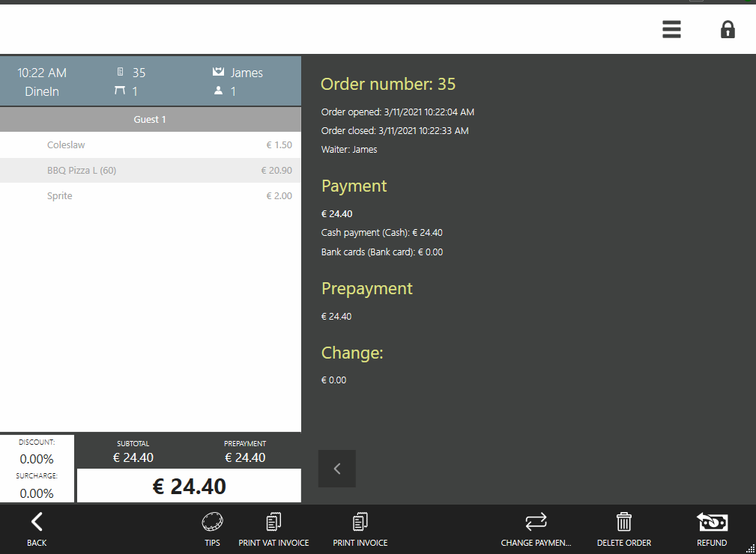
Task: Click the total amount € 24.40 field
Action: click(189, 485)
